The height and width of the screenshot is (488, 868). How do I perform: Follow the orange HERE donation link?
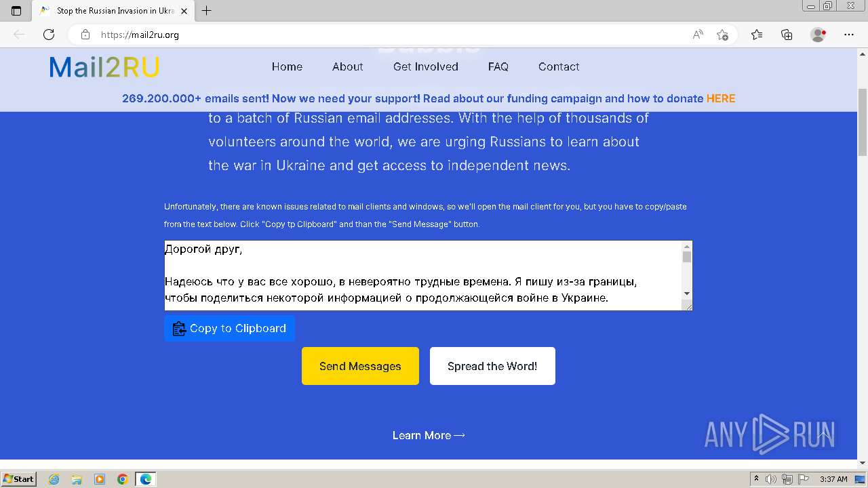[721, 98]
